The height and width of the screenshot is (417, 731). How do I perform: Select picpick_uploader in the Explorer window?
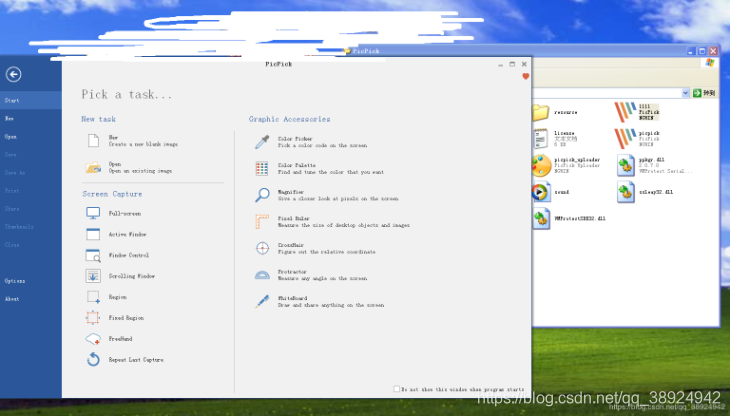click(x=566, y=166)
